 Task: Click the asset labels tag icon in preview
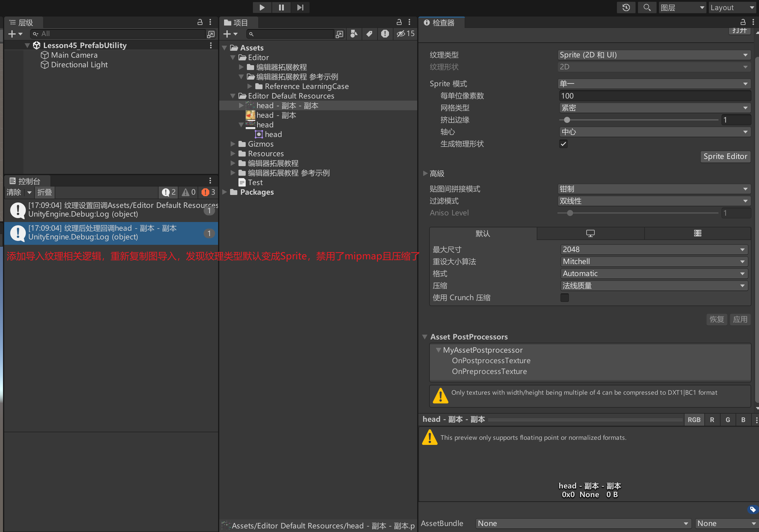(x=752, y=509)
